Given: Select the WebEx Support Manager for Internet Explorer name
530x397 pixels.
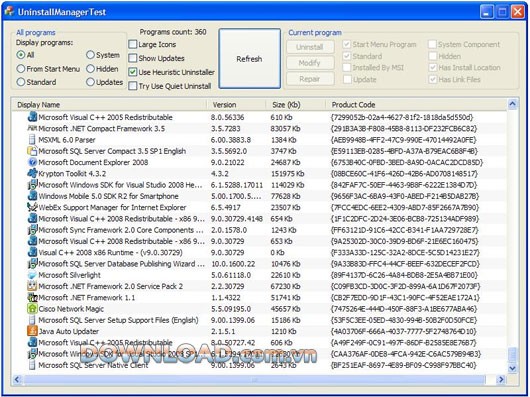Looking at the screenshot, I should [x=112, y=207].
